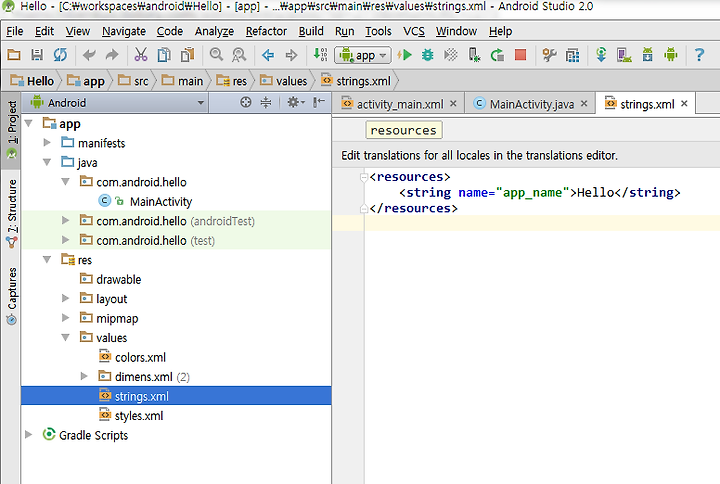The height and width of the screenshot is (484, 720).
Task: Open the Android project view dropdown
Action: [x=117, y=103]
